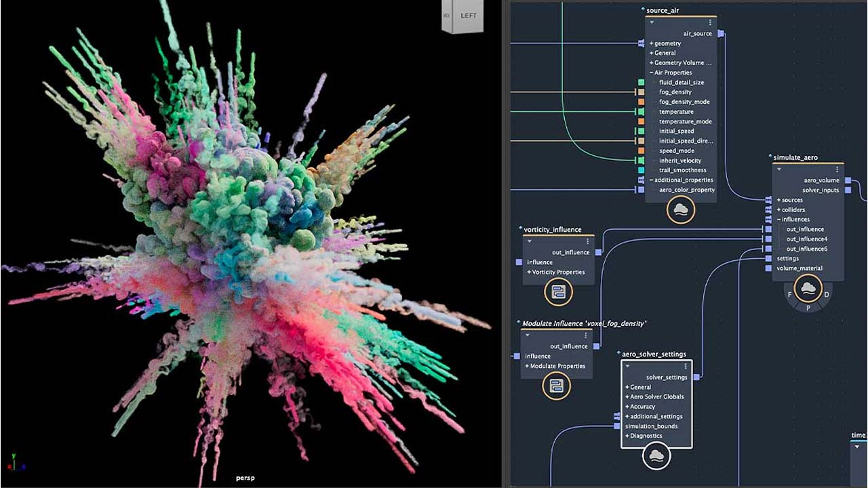Click the cloud icon under aero_solver_settings
This screenshot has height=488, width=868.
click(656, 456)
